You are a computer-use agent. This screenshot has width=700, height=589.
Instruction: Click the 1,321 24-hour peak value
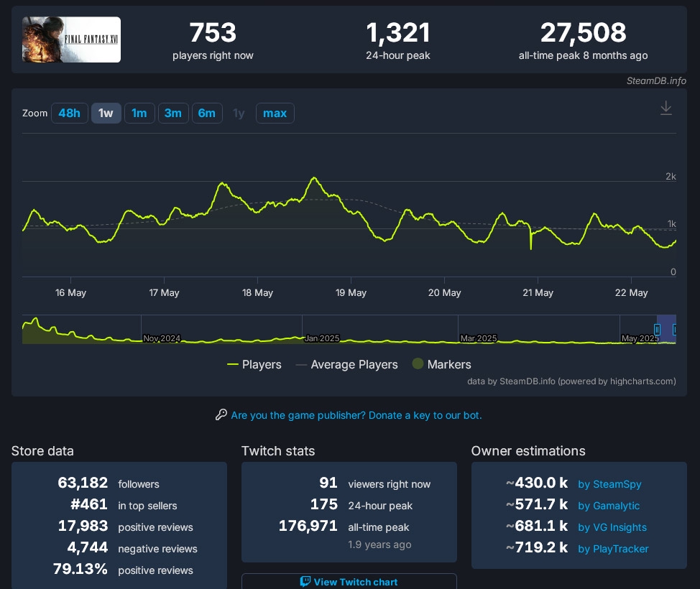point(397,32)
